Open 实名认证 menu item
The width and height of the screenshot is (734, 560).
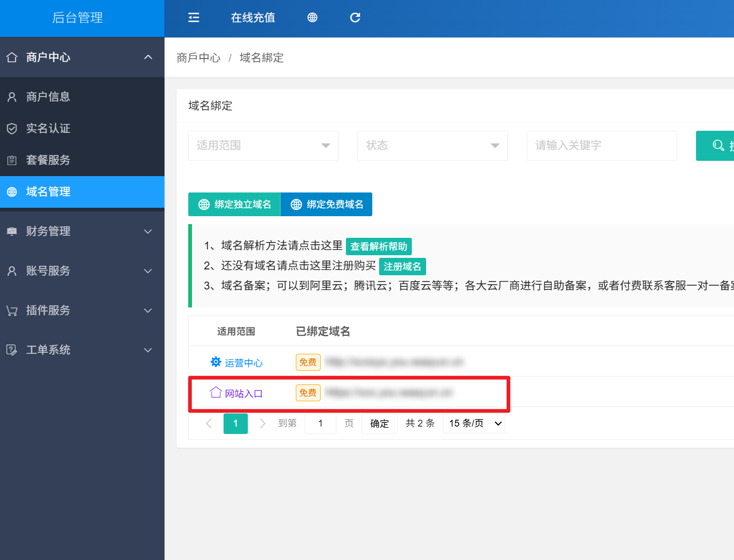point(82,129)
